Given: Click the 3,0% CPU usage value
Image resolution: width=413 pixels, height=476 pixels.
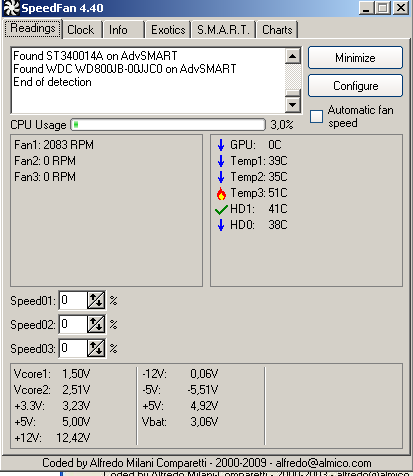Looking at the screenshot, I should click(x=282, y=125).
